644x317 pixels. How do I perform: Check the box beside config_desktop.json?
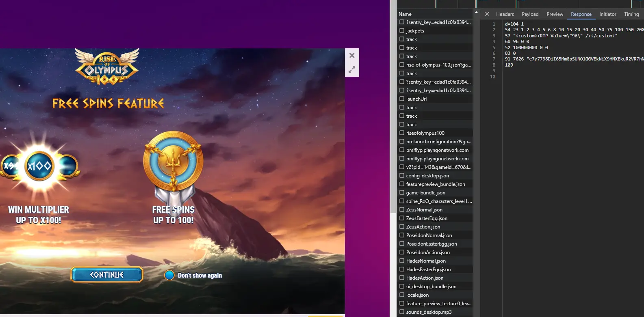click(402, 175)
